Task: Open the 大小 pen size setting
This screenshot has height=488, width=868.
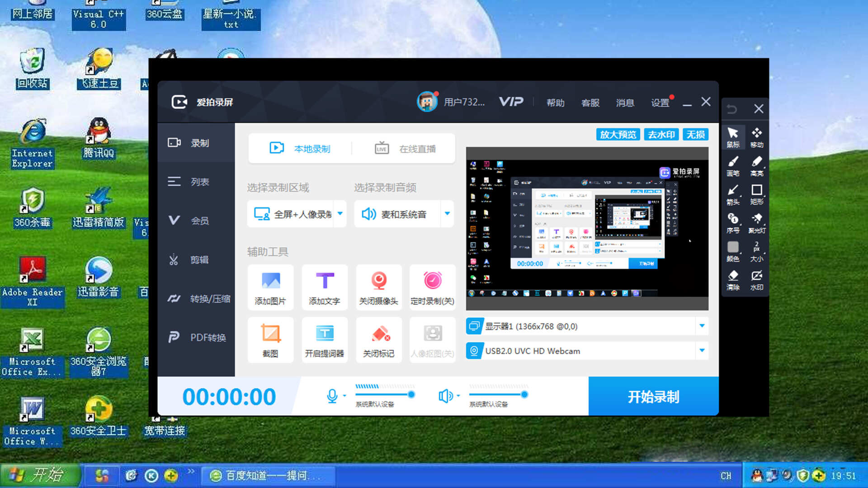Action: 757,251
